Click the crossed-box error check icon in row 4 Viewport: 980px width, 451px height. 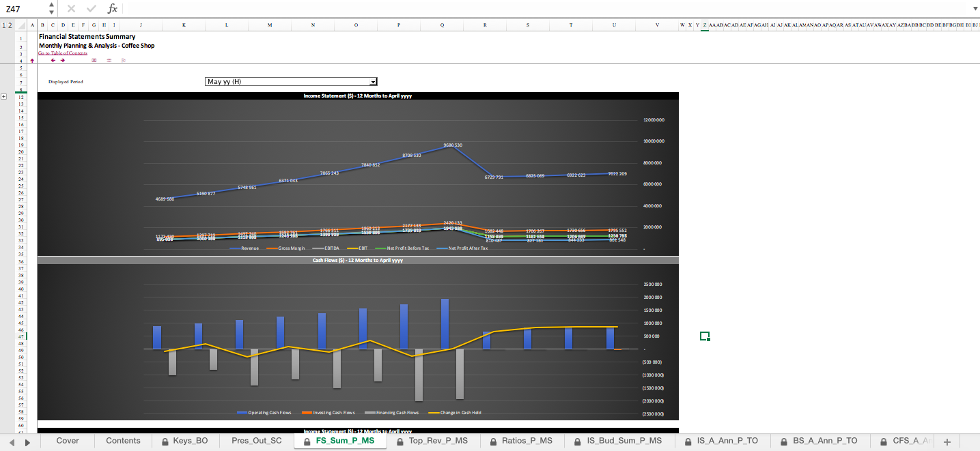(x=94, y=60)
